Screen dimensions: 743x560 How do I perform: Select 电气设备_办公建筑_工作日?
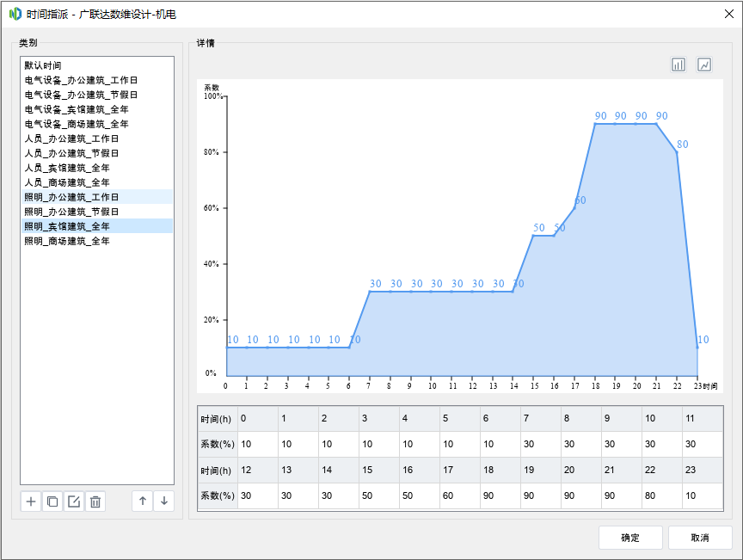96,80
